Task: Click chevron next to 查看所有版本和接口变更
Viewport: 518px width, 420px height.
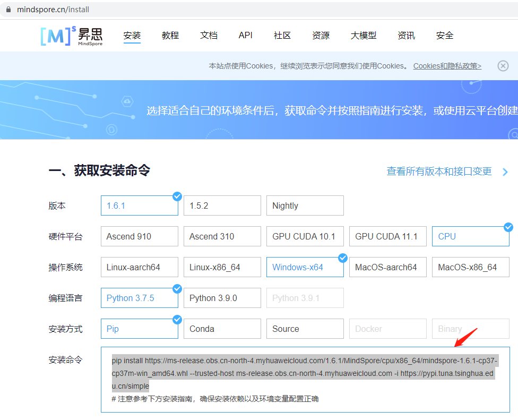Action: [x=505, y=172]
